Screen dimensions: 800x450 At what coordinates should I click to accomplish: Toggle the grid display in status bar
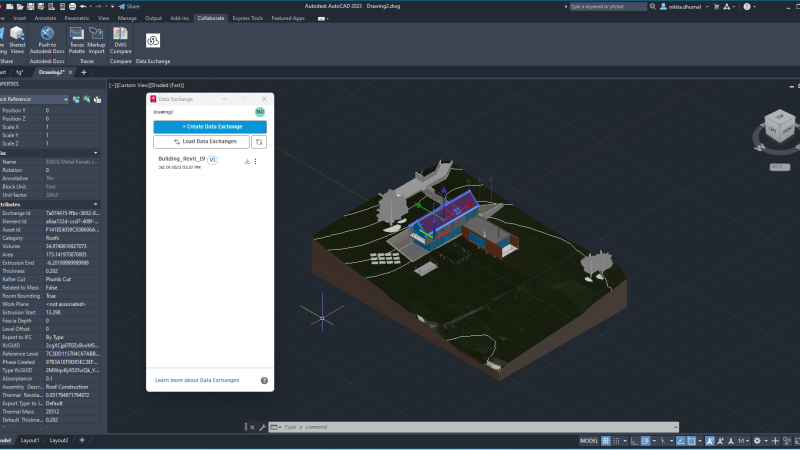coord(606,441)
